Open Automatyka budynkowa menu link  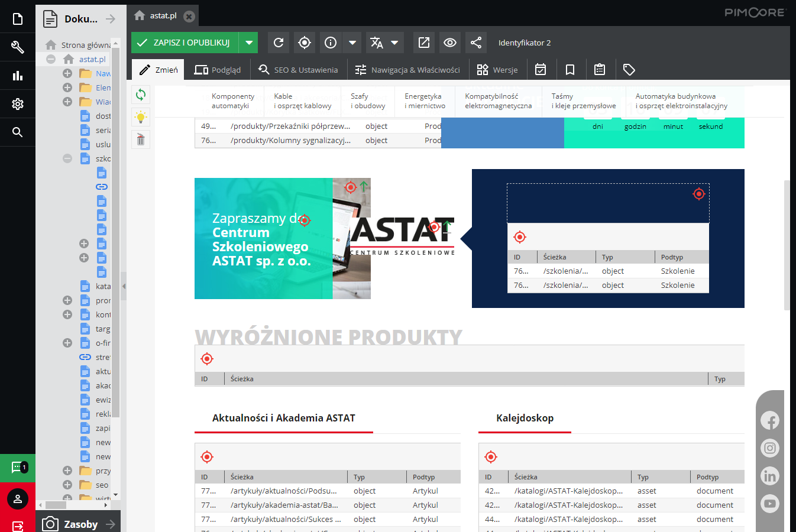681,101
